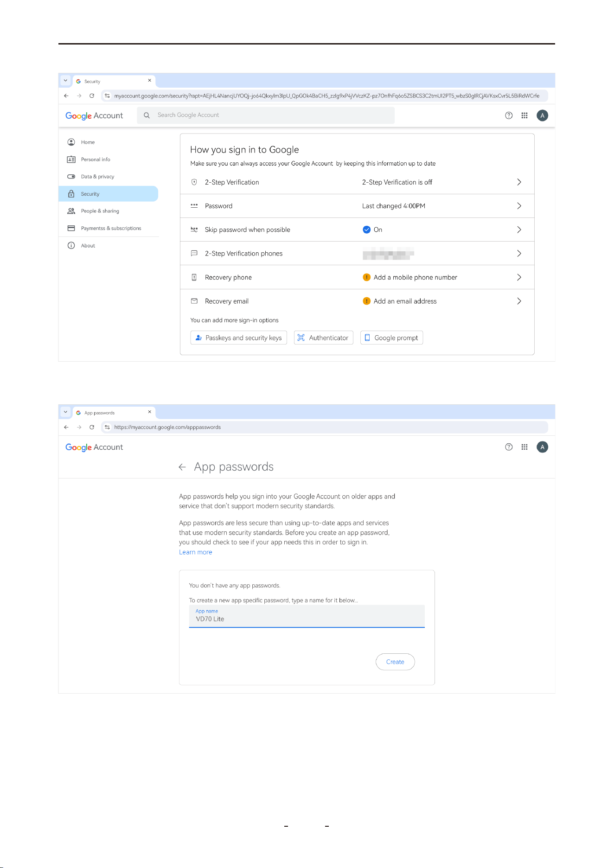Focus the App name field containing VD70 Lite
Image resolution: width=614 pixels, height=868 pixels.
307,616
